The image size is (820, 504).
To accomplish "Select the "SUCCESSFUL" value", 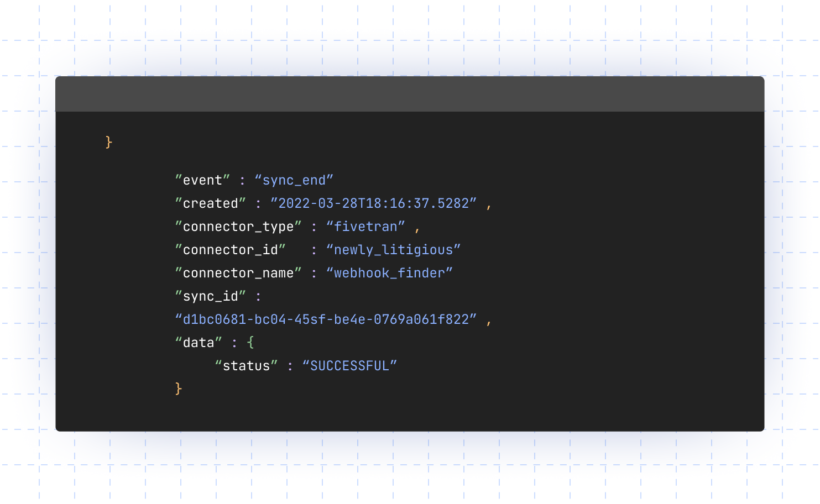I will click(x=349, y=366).
